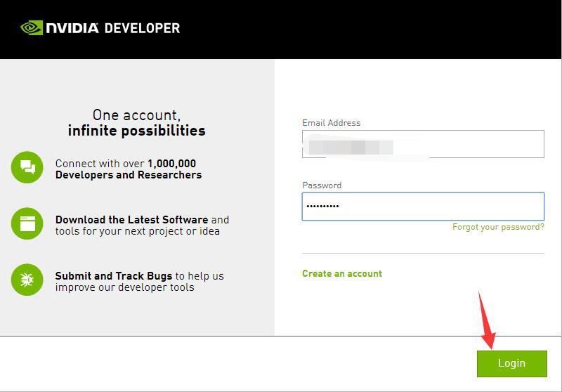Image resolution: width=562 pixels, height=392 pixels.
Task: Click the 'Submit and Track Bugs' text
Action: (114, 276)
